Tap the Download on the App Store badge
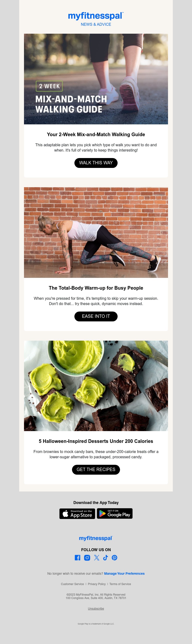Screen dimensions: 192x644 click(77, 514)
